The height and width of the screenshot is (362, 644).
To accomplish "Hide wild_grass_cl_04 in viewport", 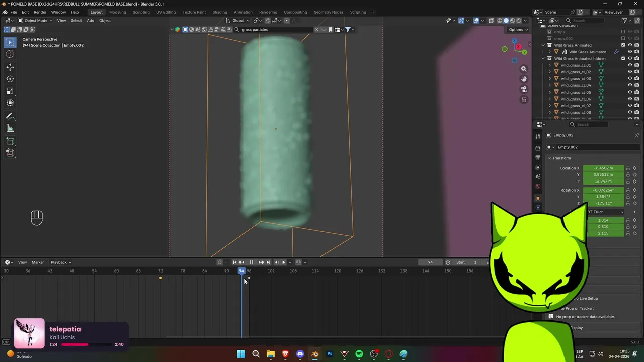I will (630, 85).
